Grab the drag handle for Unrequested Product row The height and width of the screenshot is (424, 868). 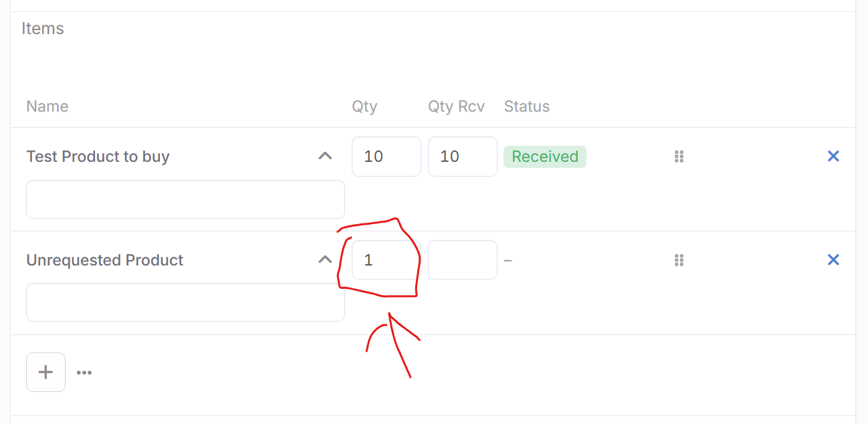(x=679, y=260)
